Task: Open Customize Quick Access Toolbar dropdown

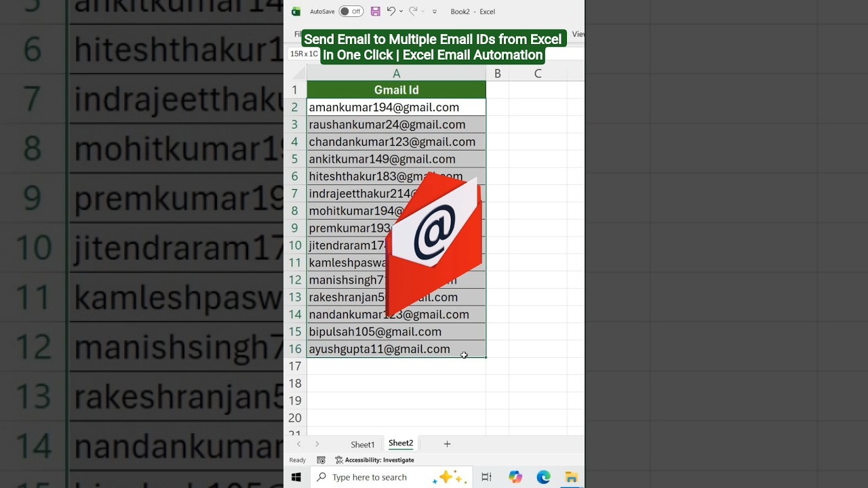Action: point(435,12)
